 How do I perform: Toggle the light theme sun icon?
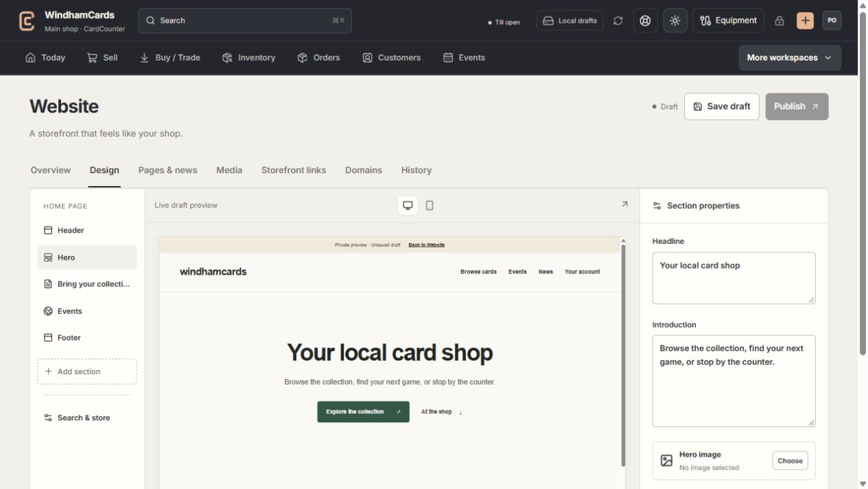coord(675,21)
